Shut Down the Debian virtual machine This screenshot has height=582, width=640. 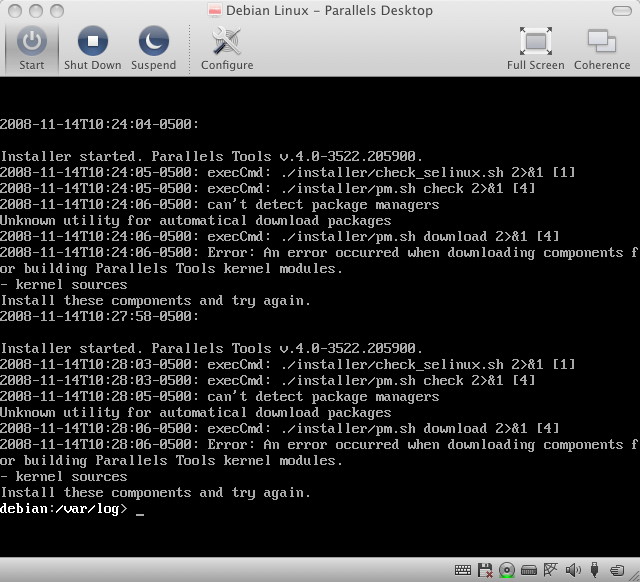[93, 48]
